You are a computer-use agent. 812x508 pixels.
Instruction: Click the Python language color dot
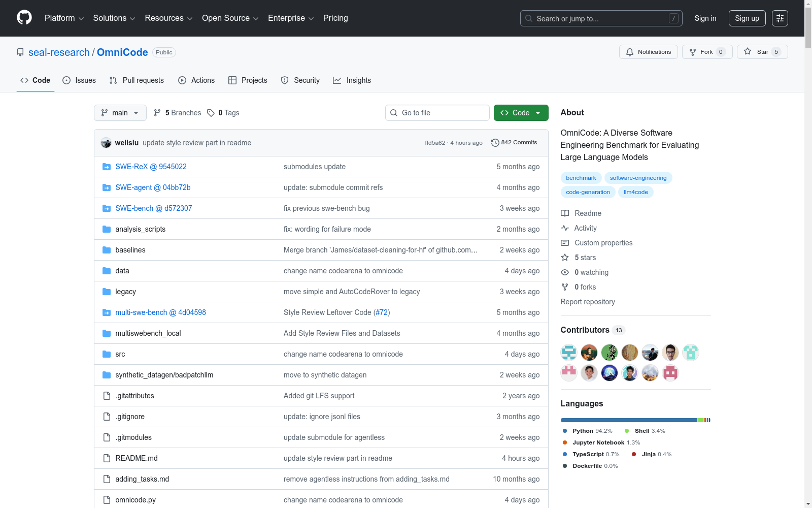click(565, 431)
